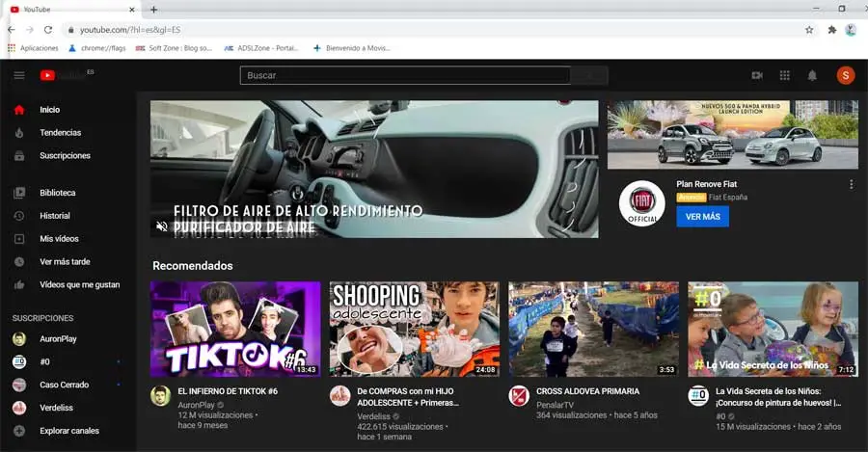Viewport: 868px width, 452px height.
Task: Open the chrome://flags bookmark
Action: coord(96,48)
